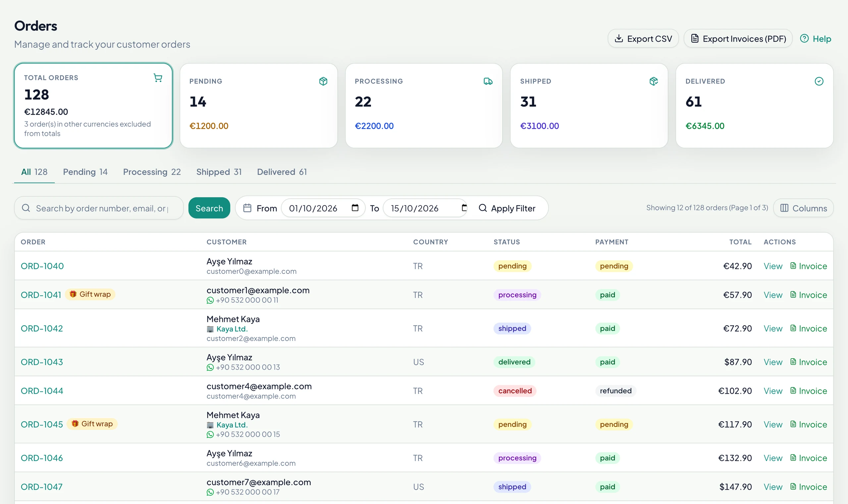Click the shopping cart icon in Total Orders card

(x=158, y=78)
